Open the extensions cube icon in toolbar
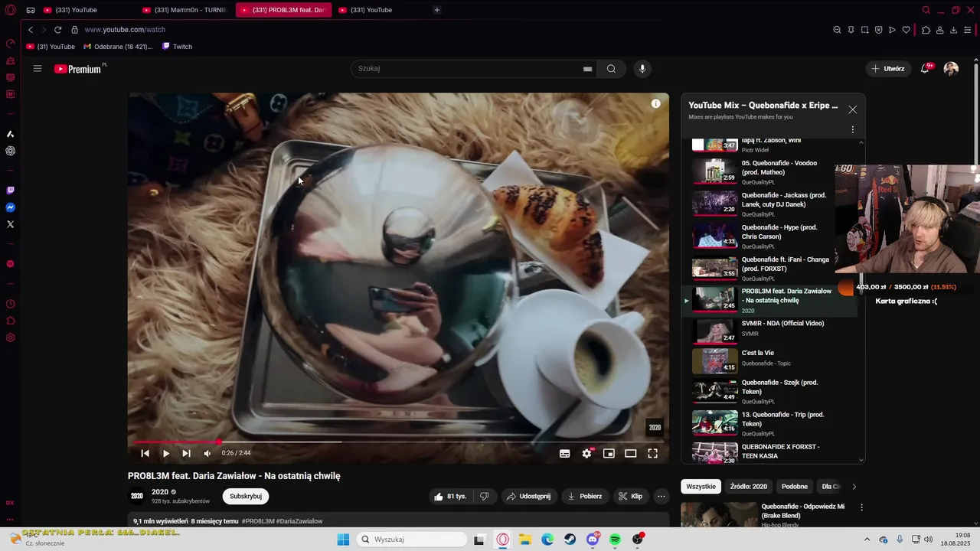980x551 pixels. (x=926, y=30)
